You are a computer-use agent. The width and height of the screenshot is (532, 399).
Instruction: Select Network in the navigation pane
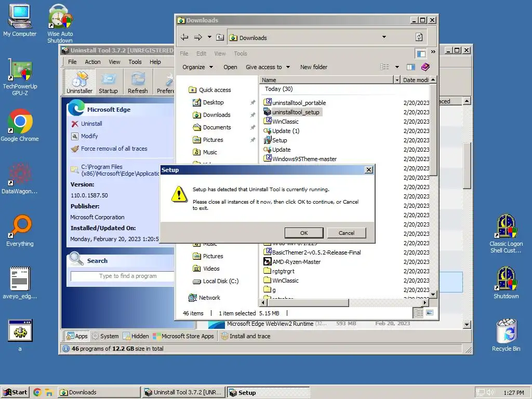[x=204, y=298]
